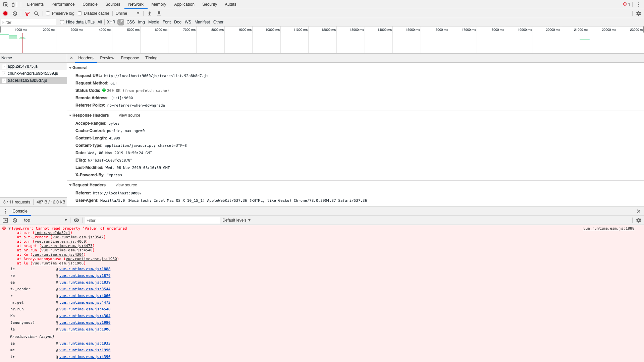
Task: Select the chunk-vendors.69b45539.js request
Action: coord(32,73)
